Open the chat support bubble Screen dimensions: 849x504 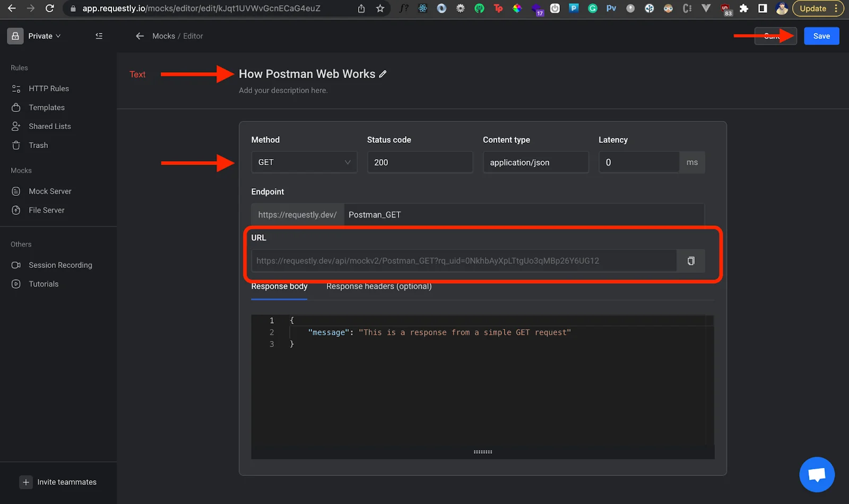tap(817, 474)
